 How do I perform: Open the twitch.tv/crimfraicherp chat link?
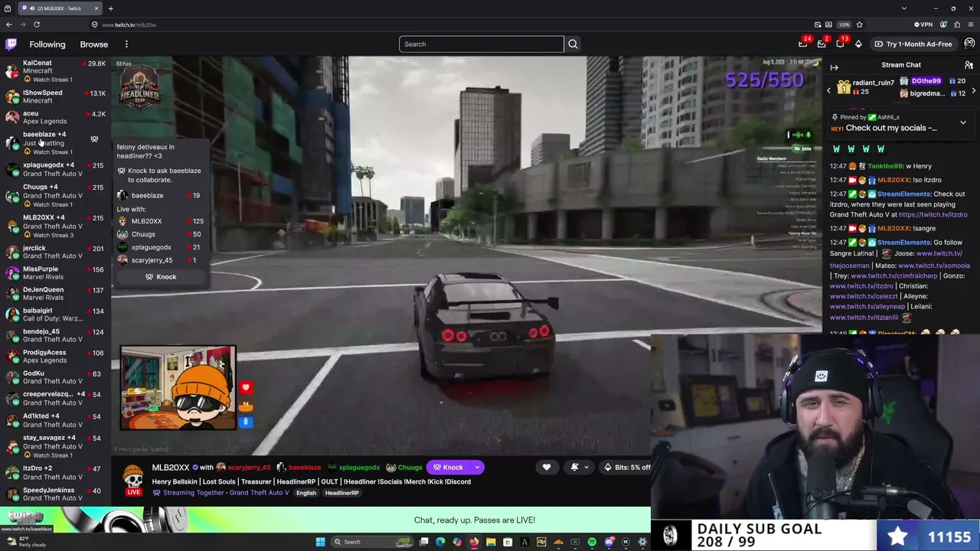pyautogui.click(x=893, y=275)
